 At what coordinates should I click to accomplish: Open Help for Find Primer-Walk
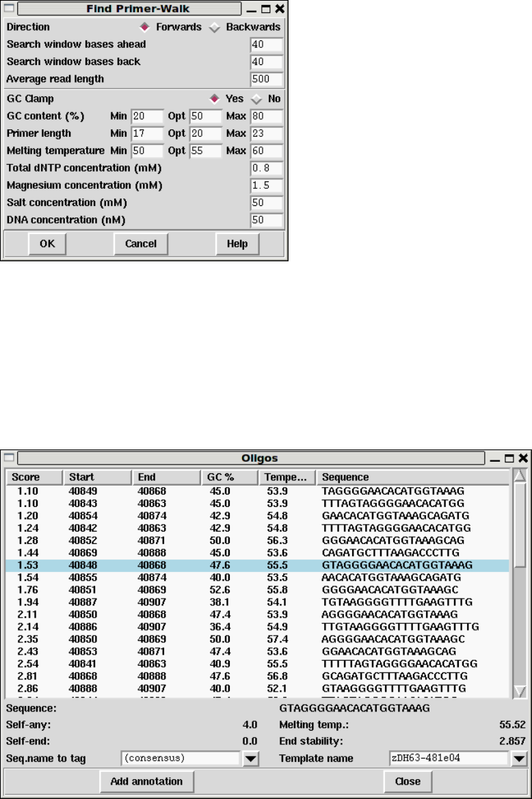(237, 244)
